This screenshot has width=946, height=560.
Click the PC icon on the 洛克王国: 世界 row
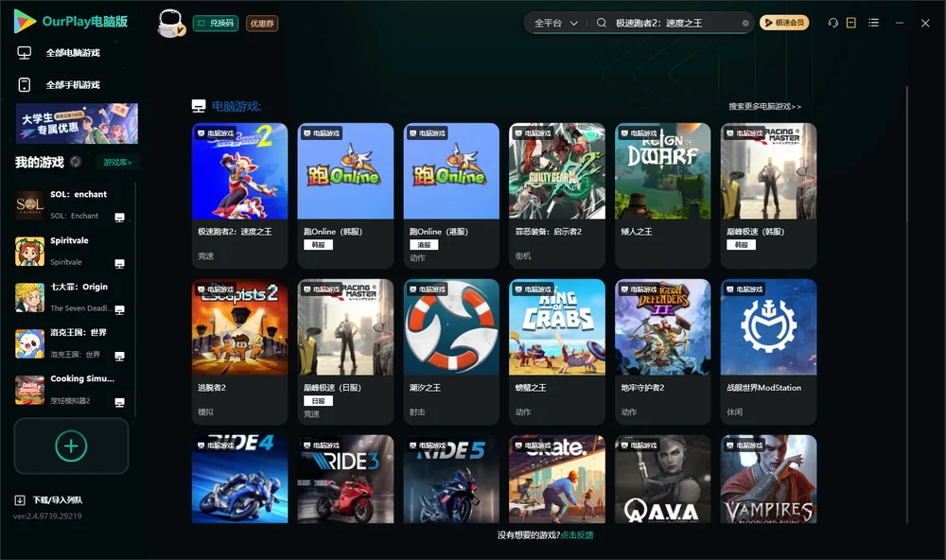(119, 356)
